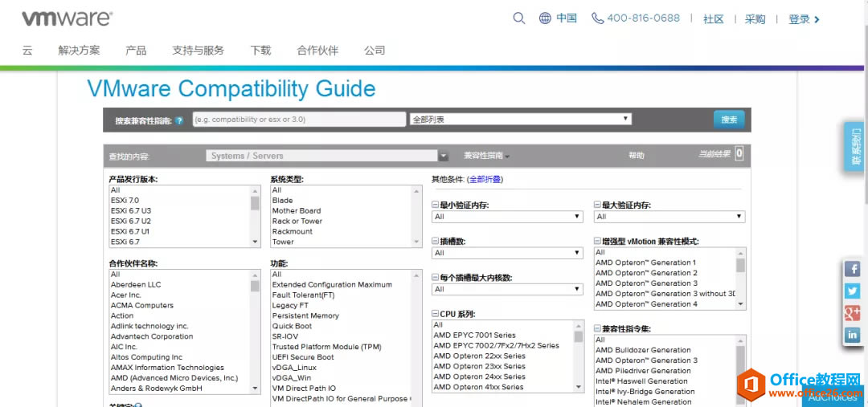The width and height of the screenshot is (868, 407).
Task: Select UEFI Secure Boot feature
Action: pos(303,357)
